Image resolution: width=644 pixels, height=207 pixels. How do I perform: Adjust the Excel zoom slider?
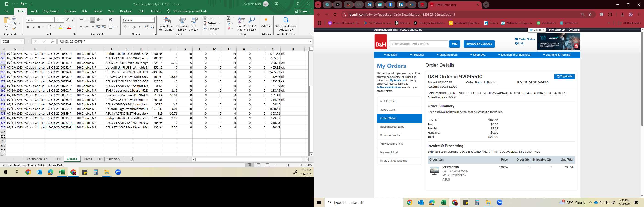click(x=288, y=165)
